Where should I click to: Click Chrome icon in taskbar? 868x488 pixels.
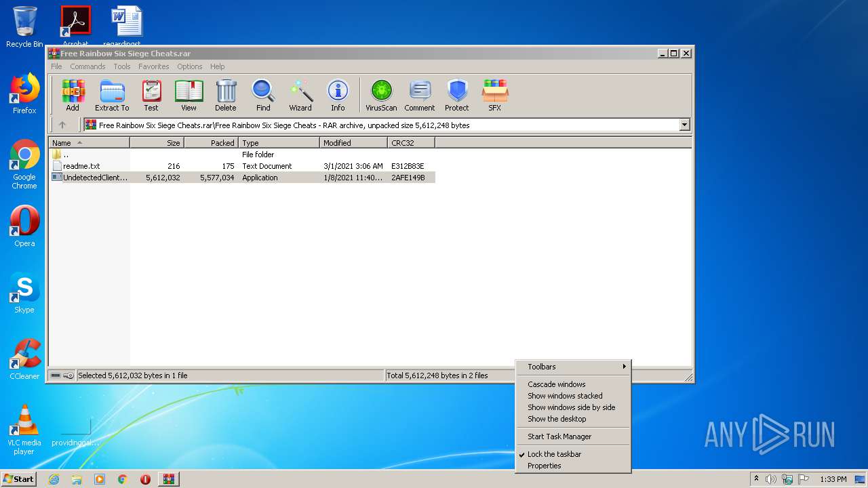point(123,479)
